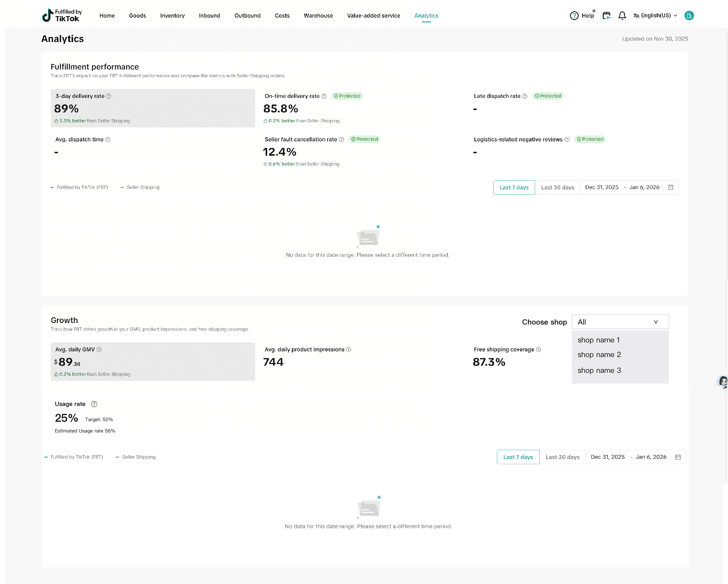Open the teal account avatar icon

click(x=689, y=16)
